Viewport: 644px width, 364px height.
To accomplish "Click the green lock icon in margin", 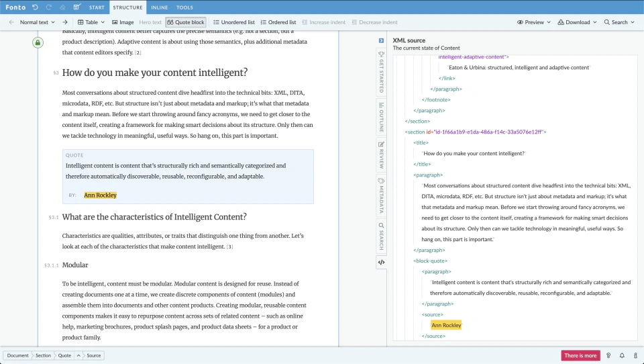I will click(x=38, y=42).
